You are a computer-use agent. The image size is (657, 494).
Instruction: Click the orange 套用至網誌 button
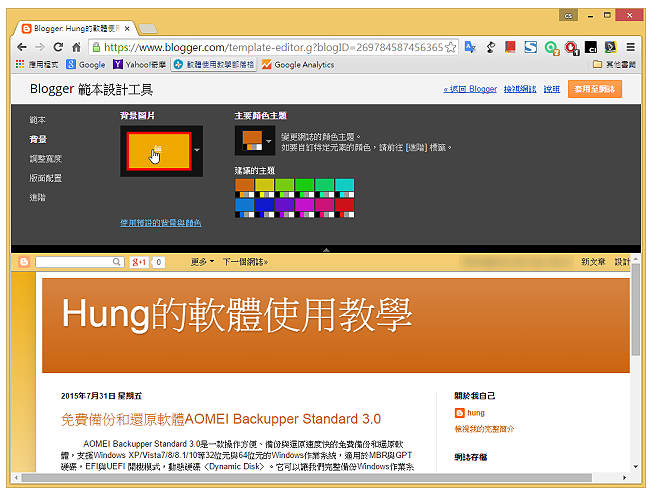tap(595, 89)
